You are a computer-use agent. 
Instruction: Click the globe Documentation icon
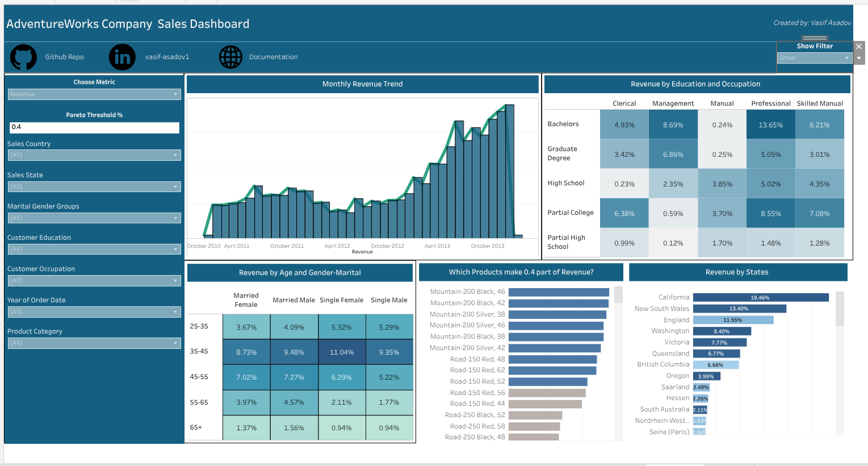click(x=230, y=57)
